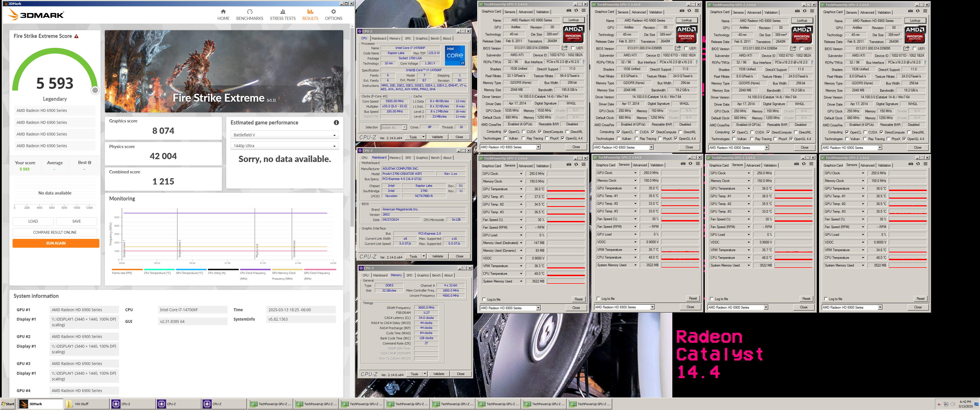
Task: Open HW-Stuff folder from taskbar
Action: [87, 404]
